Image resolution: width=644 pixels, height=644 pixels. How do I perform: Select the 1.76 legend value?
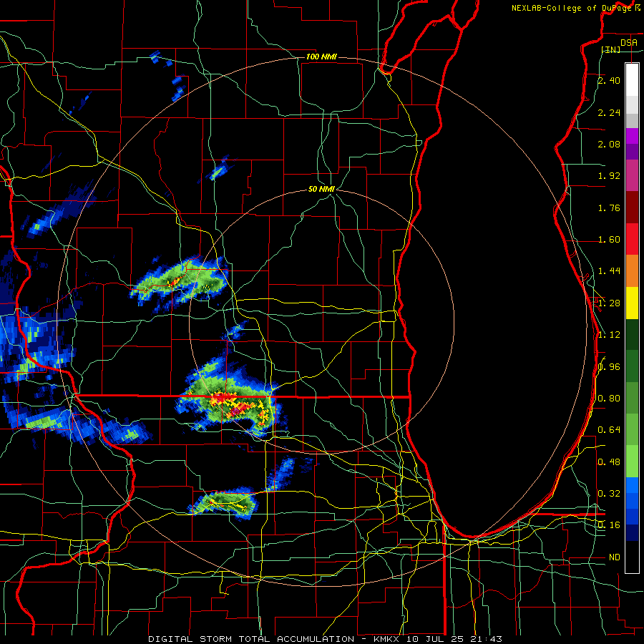coord(609,208)
